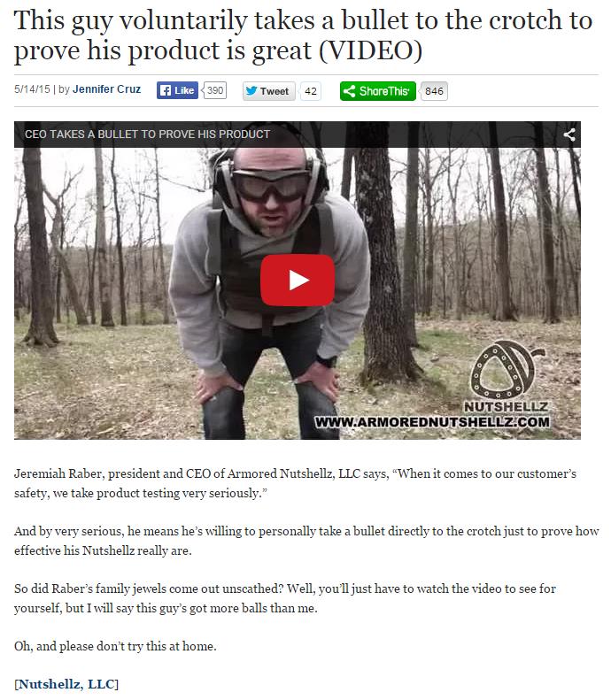Open the ShareThis count 846 bubble
This screenshot has height=700, width=611.
434,91
